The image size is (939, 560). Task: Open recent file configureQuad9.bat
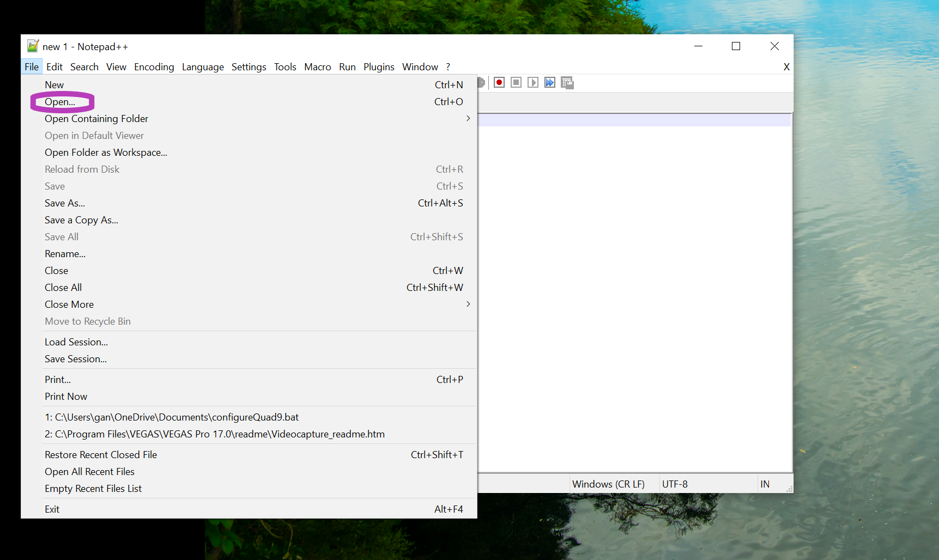point(249,417)
